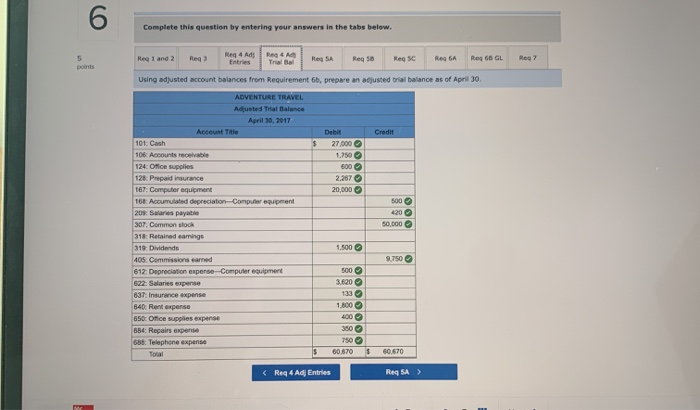Click the green check beside Prepaid insurance 2,267
The height and width of the screenshot is (410, 700).
click(358, 178)
